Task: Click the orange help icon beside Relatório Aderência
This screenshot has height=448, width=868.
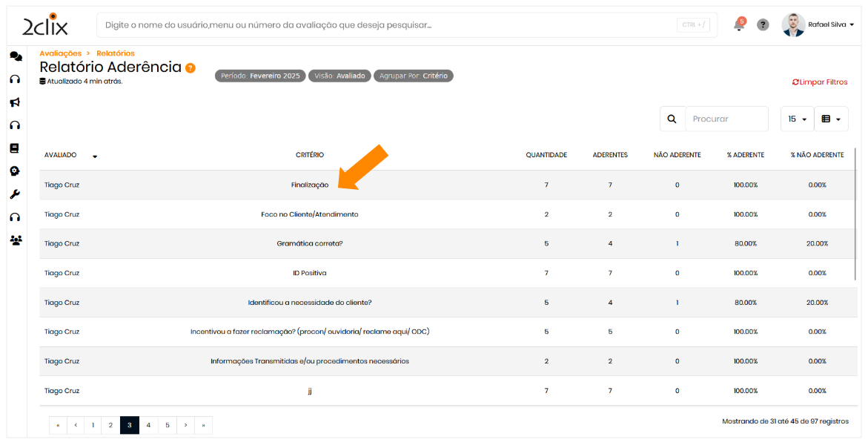Action: click(191, 68)
